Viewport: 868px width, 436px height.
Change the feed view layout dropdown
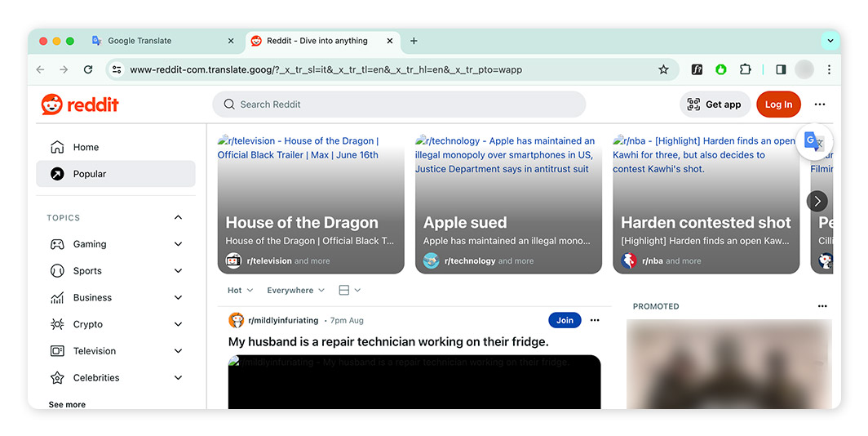point(349,290)
